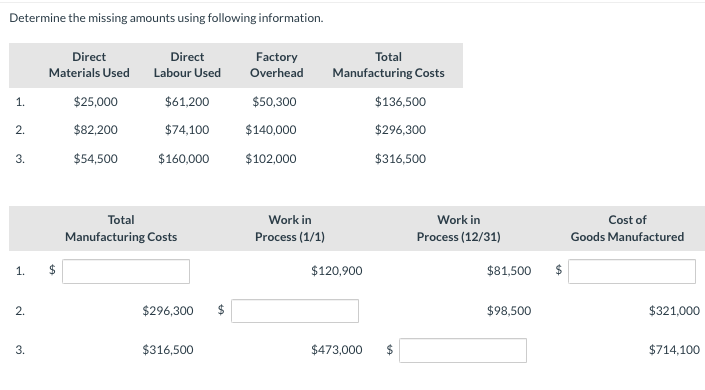Click the Work in Process (1/1) header
Viewport: 705px width, 390px height.
290,228
